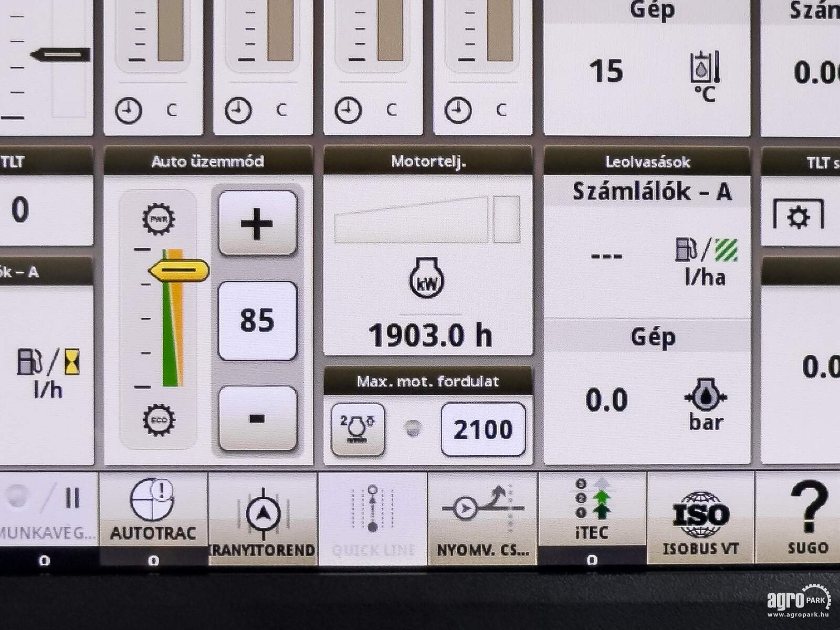The height and width of the screenshot is (630, 840).
Task: Click the engine power bar graph
Action: click(427, 219)
